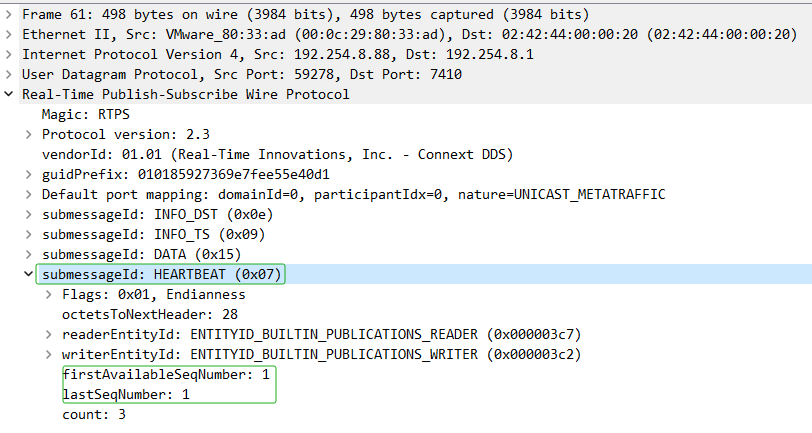Expand the Default port mapping row
Image resolution: width=812 pixels, height=433 pixels.
(x=30, y=194)
